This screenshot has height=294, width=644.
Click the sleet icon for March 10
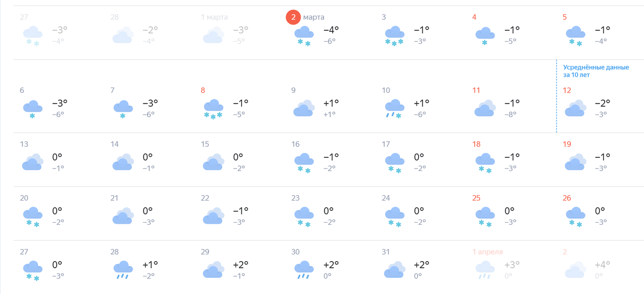click(x=394, y=109)
